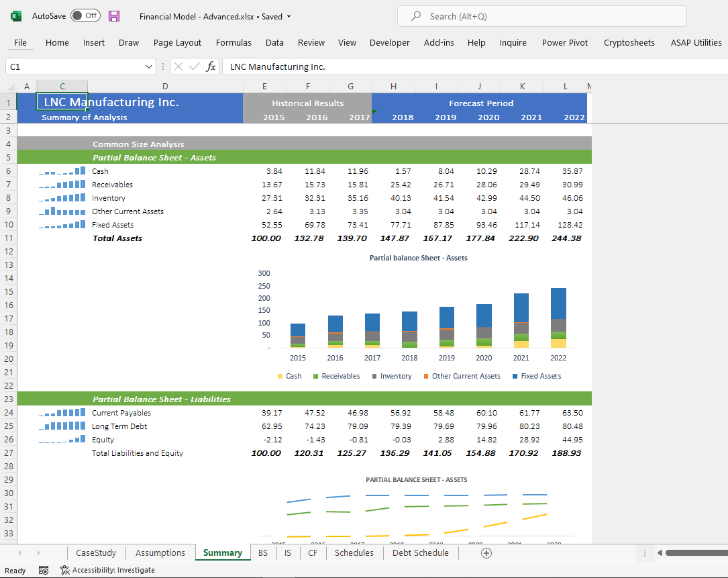Click the horizontal scrollbar thumb
The image size is (728, 578).
pyautogui.click(x=696, y=553)
